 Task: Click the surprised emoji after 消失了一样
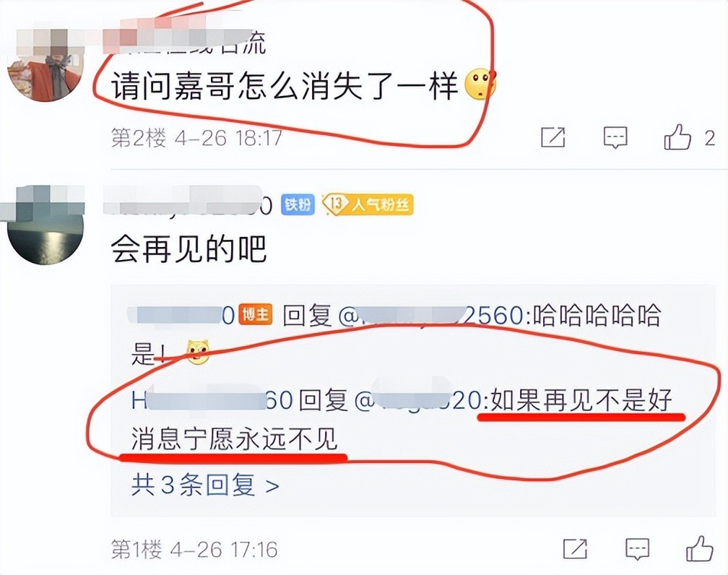click(x=481, y=85)
